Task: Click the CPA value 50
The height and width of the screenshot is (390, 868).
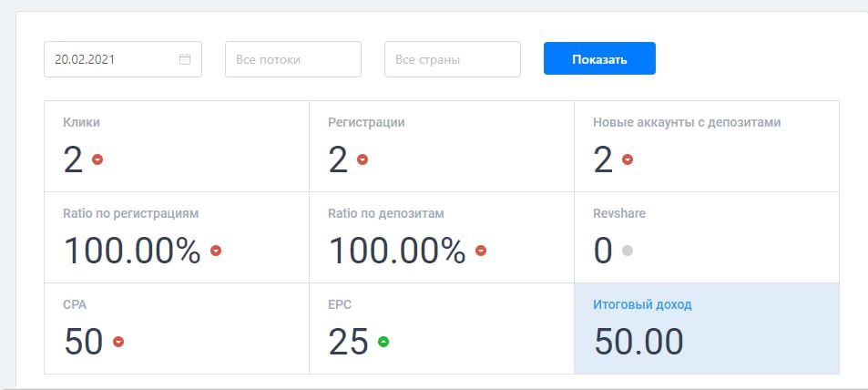Action: click(x=84, y=342)
